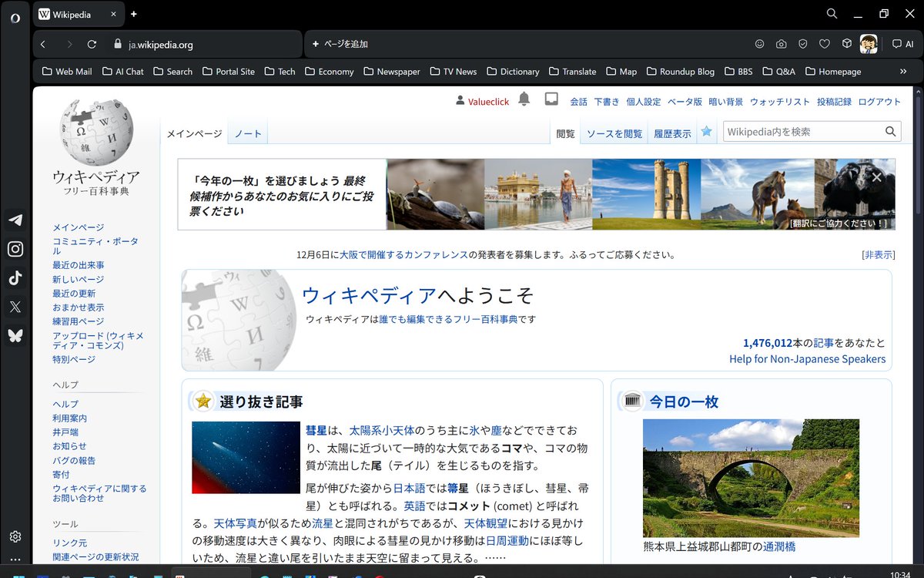Hide the notice with 非表示 link

[879, 254]
